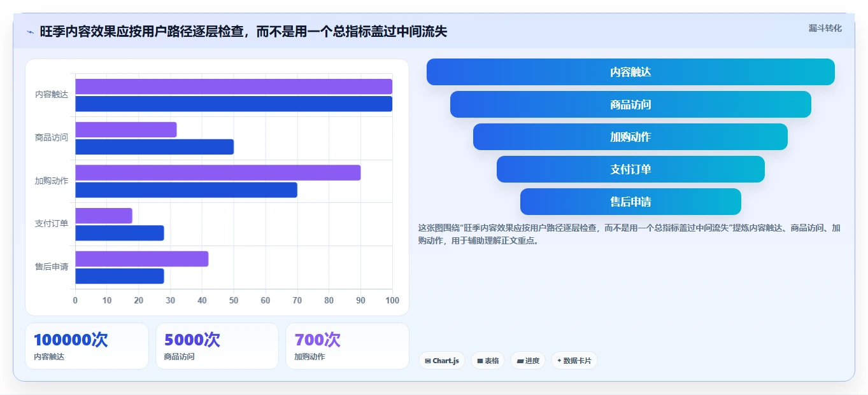The image size is (868, 395).
Task: Click the 表格 chip
Action: 488,361
